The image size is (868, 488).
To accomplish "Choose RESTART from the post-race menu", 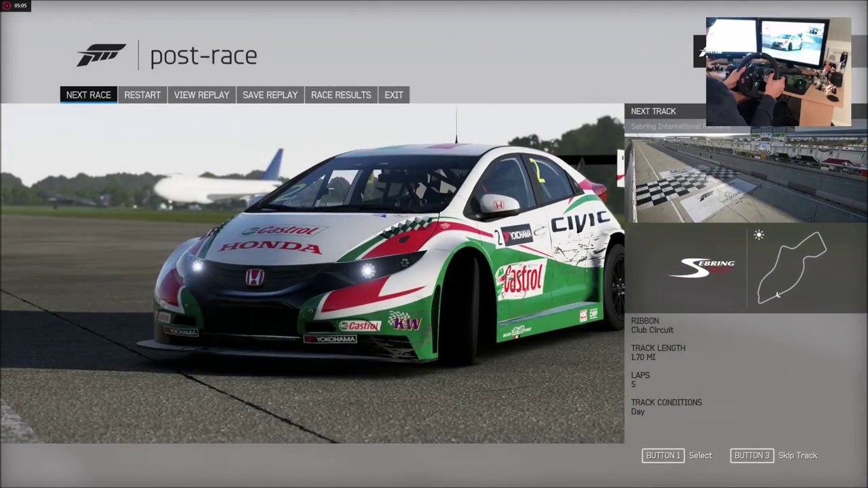I will pyautogui.click(x=142, y=95).
